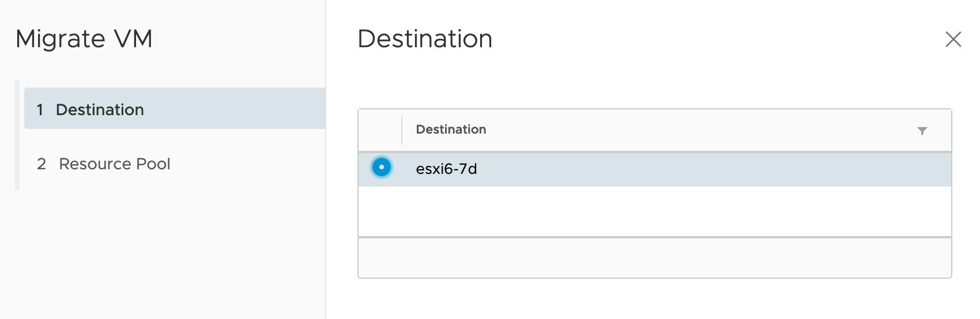Sort by the Destination column header

click(451, 130)
